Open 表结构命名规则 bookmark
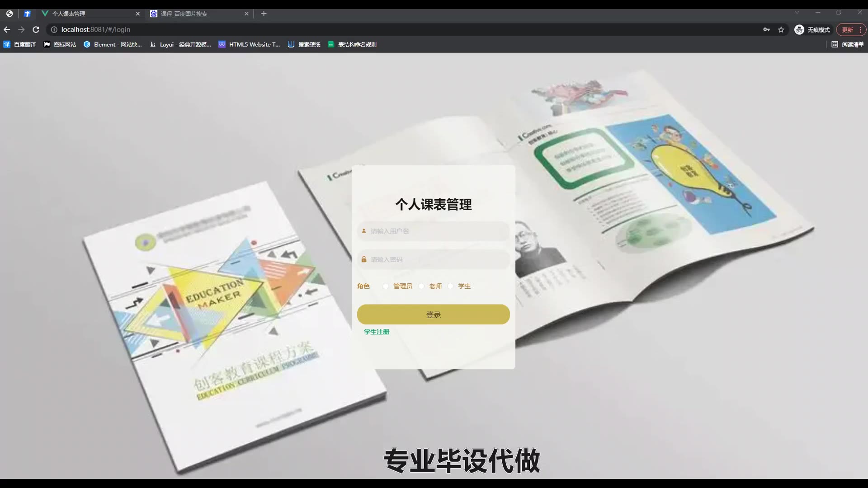The image size is (868, 488). pos(352,44)
